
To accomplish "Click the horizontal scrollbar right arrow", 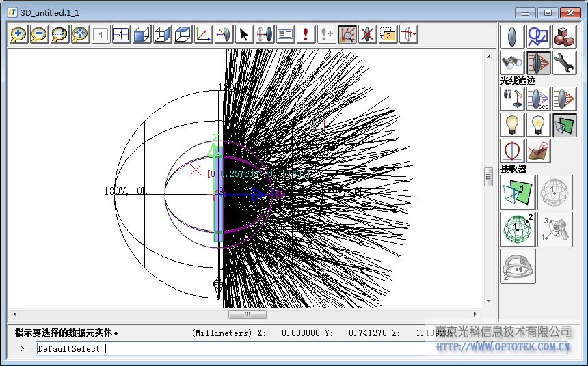I will tap(475, 314).
